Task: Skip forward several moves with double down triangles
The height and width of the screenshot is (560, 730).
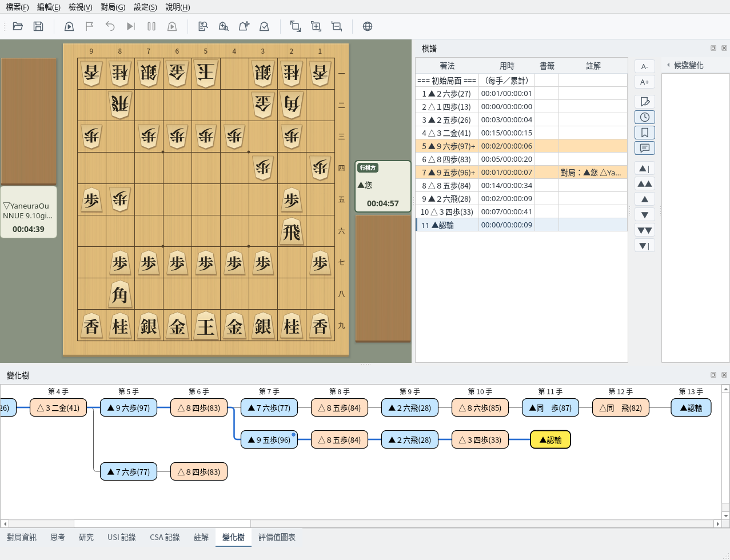Action: pyautogui.click(x=645, y=230)
